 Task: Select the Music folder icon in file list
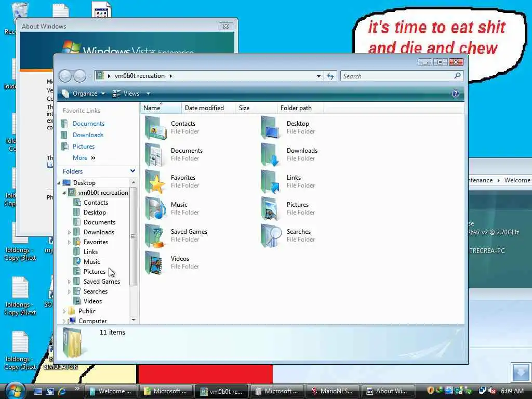[156, 209]
